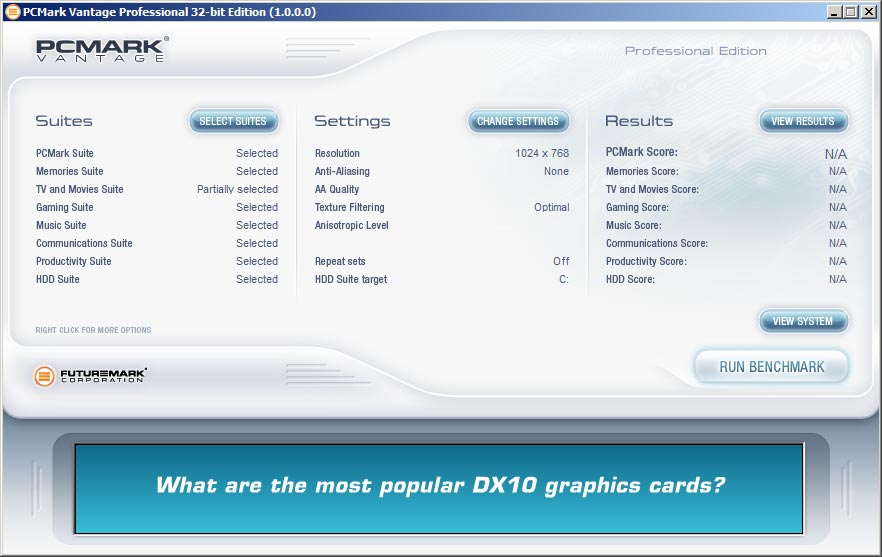The image size is (882, 557).
Task: Click Texture Filtering label
Action: (x=349, y=207)
